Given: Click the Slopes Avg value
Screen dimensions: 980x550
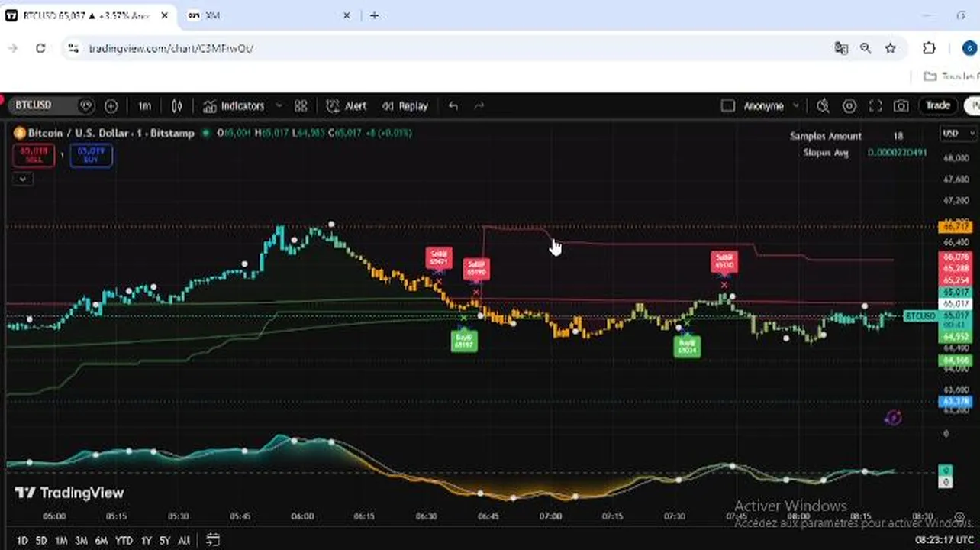Looking at the screenshot, I should tap(898, 153).
